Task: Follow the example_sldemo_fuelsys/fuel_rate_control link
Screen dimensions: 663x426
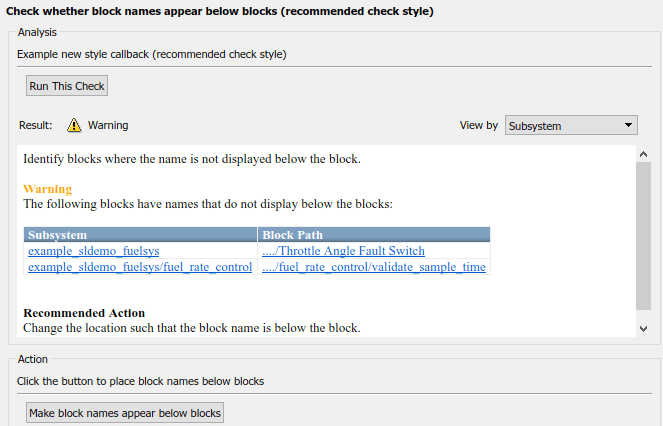Action: tap(140, 267)
